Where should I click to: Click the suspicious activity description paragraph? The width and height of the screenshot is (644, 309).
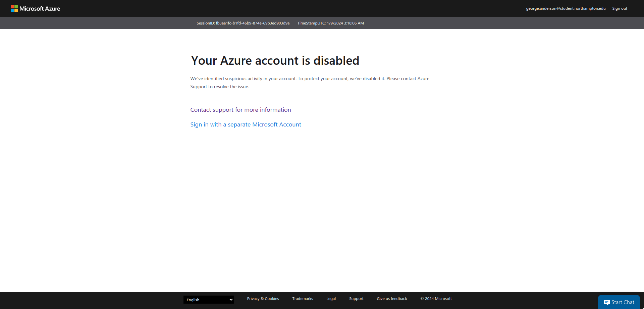click(x=310, y=82)
